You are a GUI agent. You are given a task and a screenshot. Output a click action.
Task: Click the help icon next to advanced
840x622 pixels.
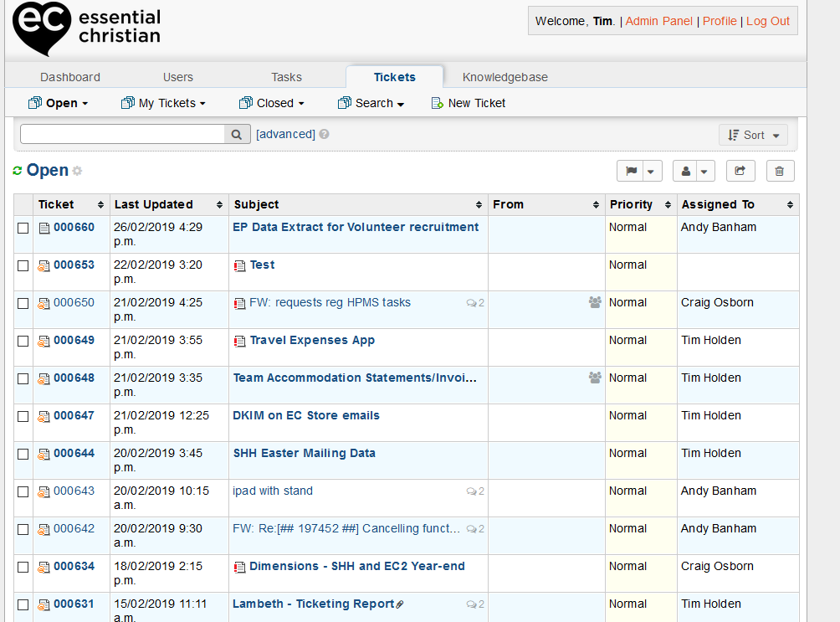[324, 134]
